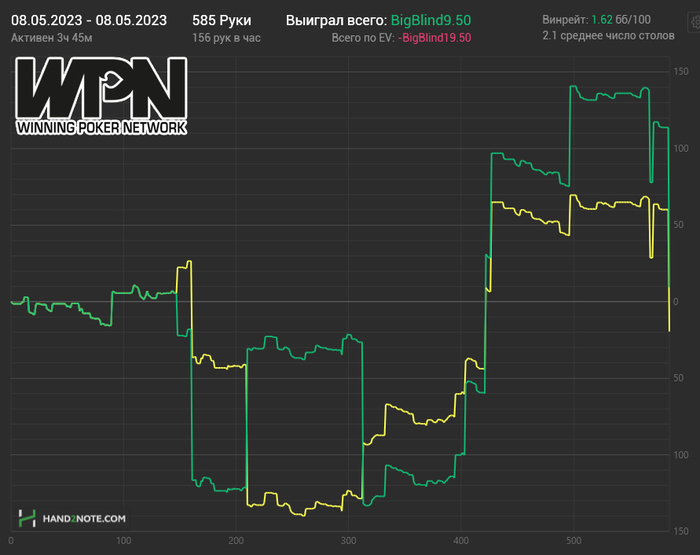Select the -BigBlind19.50 EV value

point(434,38)
